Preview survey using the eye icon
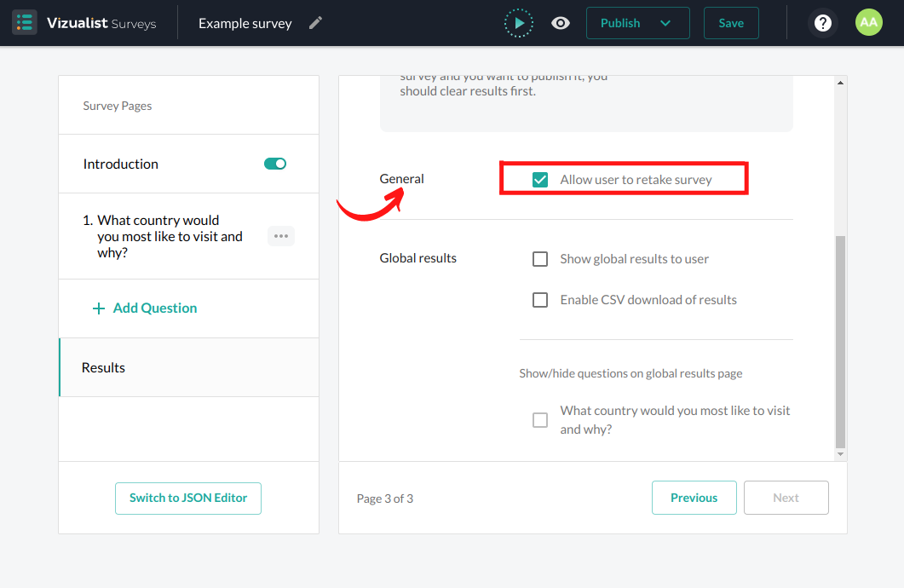Viewport: 904px width, 588px height. click(x=561, y=23)
